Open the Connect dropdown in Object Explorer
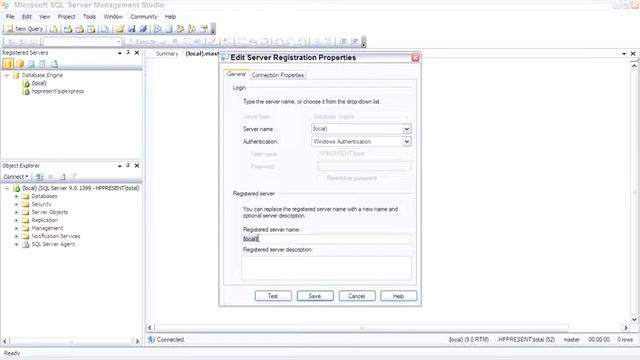640x360 pixels. 16,177
